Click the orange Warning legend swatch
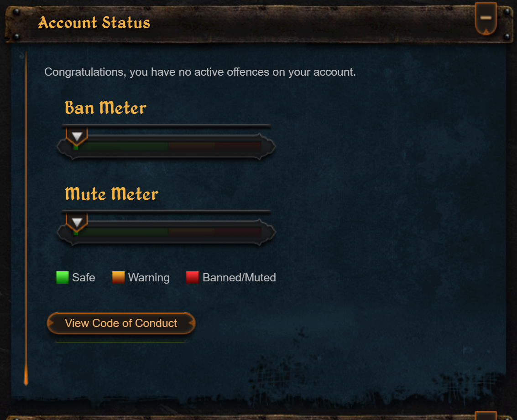The height and width of the screenshot is (420, 517). [x=118, y=277]
